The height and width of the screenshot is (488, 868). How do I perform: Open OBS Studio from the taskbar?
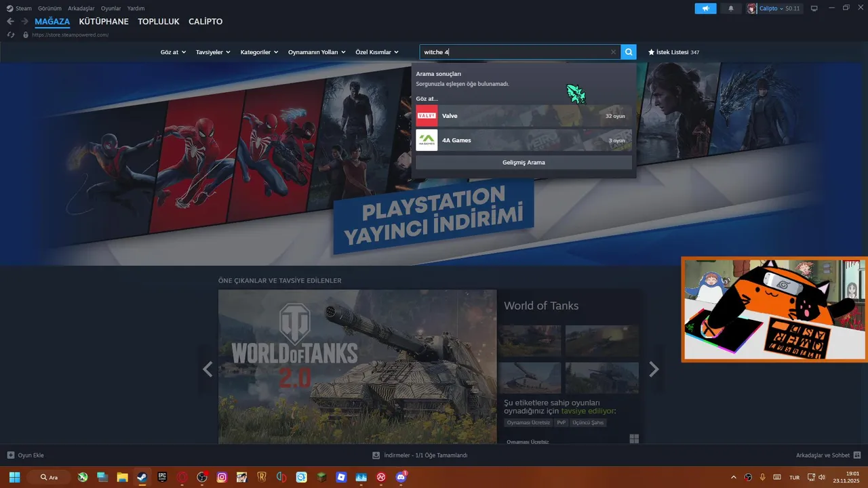tap(201, 477)
